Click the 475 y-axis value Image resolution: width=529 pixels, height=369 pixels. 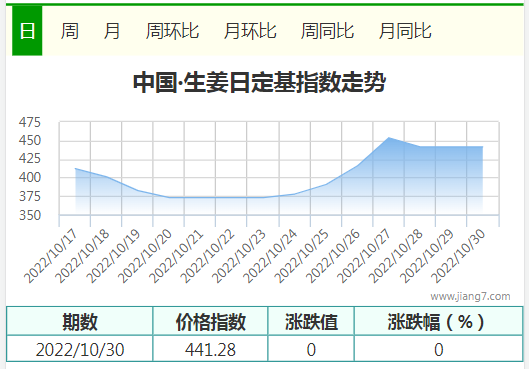pyautogui.click(x=30, y=122)
